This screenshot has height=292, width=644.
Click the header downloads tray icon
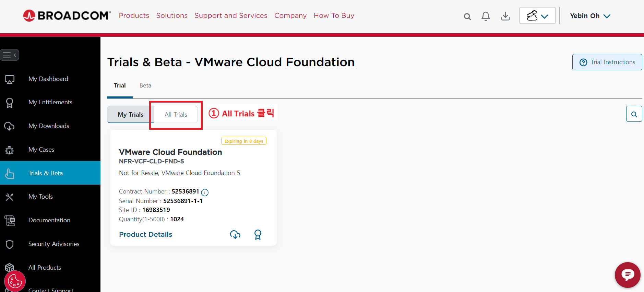[505, 16]
